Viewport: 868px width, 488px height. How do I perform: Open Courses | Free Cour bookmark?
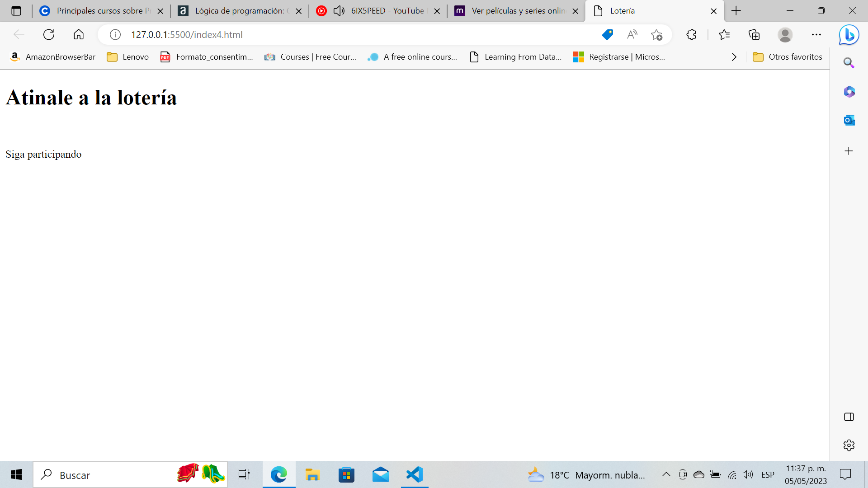[311, 57]
